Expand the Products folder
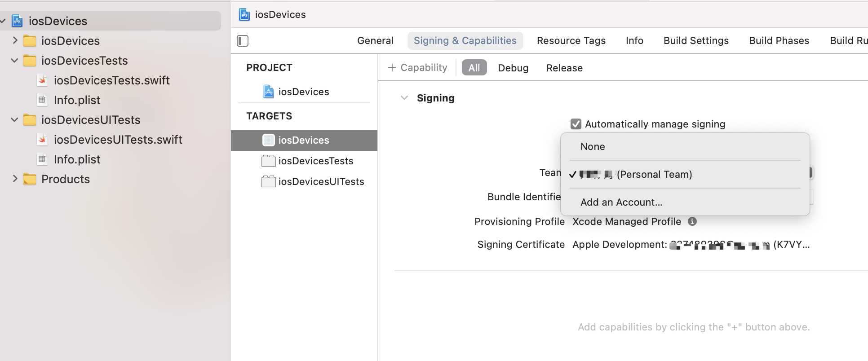Viewport: 868px width, 361px height. point(15,179)
